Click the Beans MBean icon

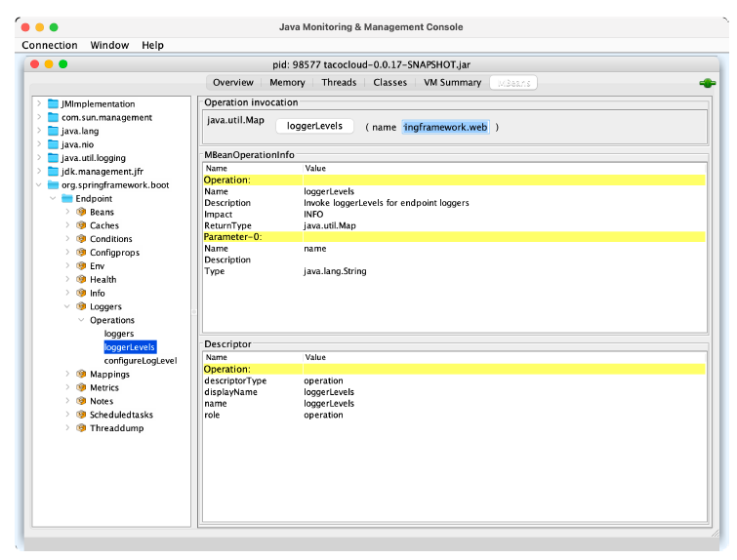(x=81, y=212)
